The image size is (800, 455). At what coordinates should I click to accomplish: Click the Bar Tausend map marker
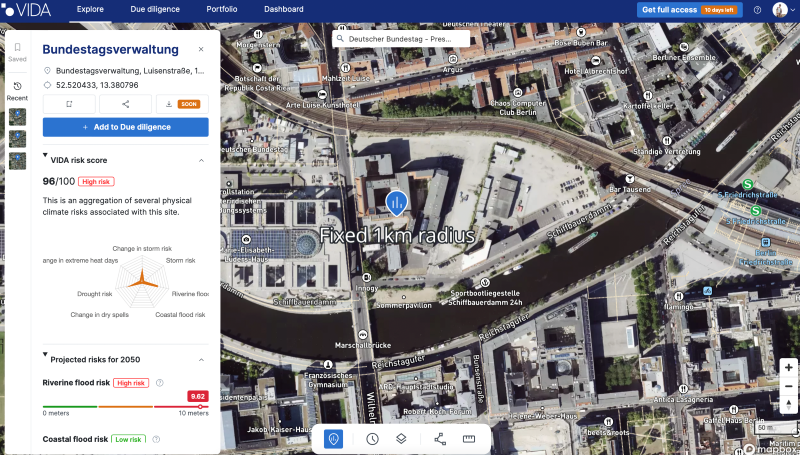pyautogui.click(x=630, y=179)
